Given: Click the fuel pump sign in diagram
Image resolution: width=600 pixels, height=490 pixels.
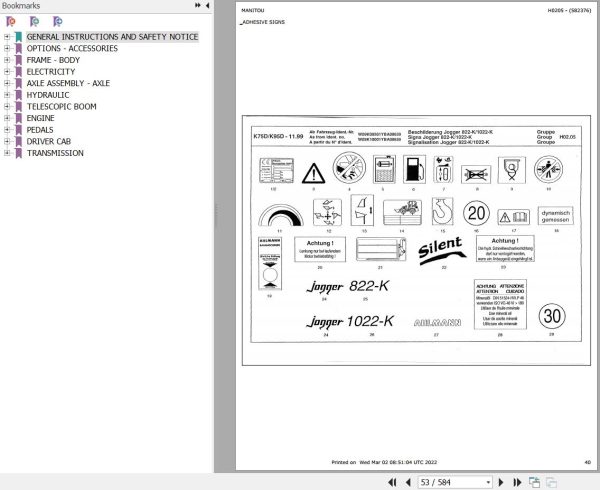Looking at the screenshot, I should pyautogui.click(x=414, y=169).
